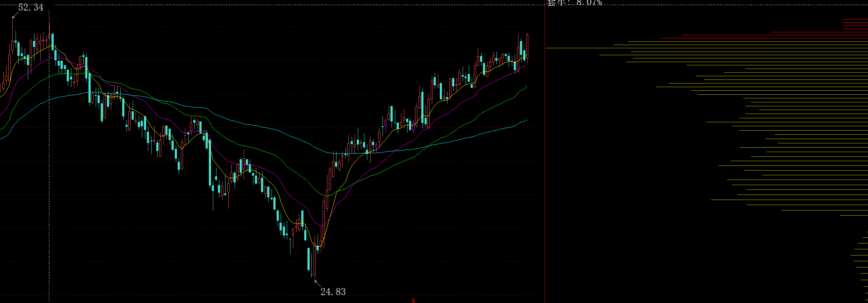Select the 24.83 lowest price label

(333, 292)
